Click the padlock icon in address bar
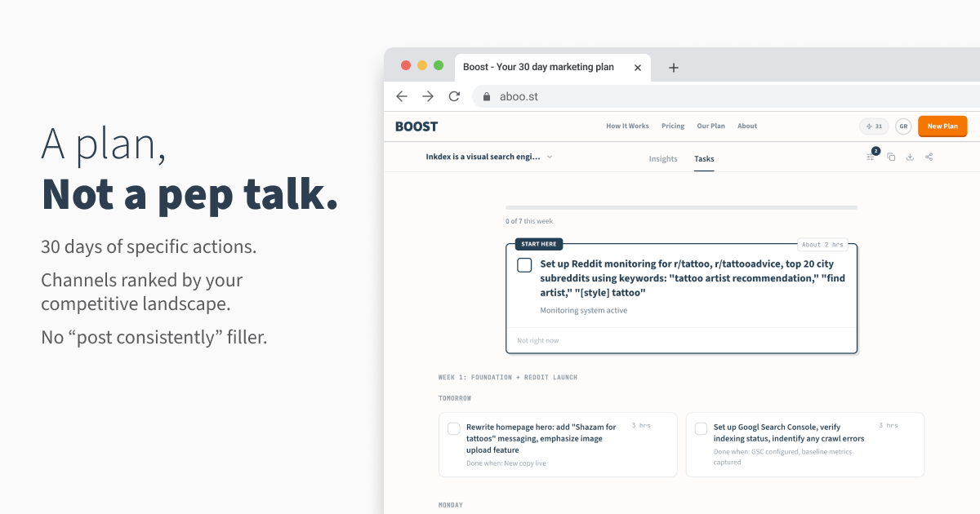 (486, 96)
